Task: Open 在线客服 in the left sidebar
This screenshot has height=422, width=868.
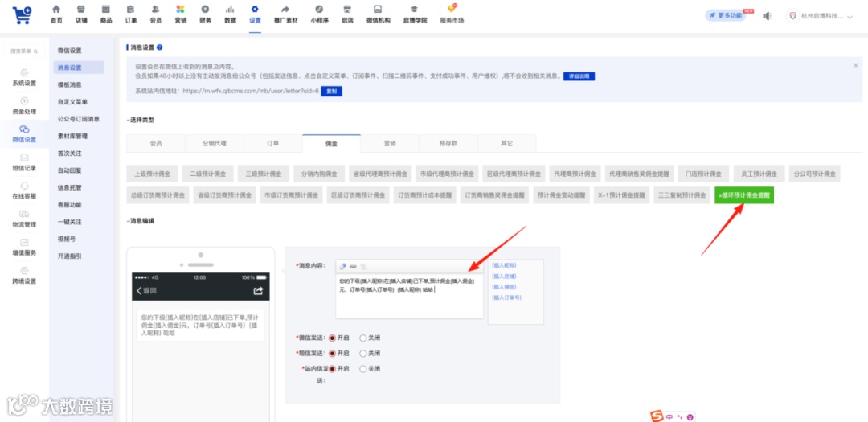Action: tap(24, 191)
